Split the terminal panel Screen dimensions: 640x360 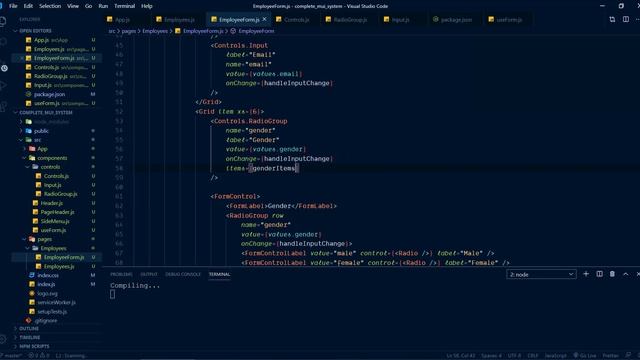599,274
